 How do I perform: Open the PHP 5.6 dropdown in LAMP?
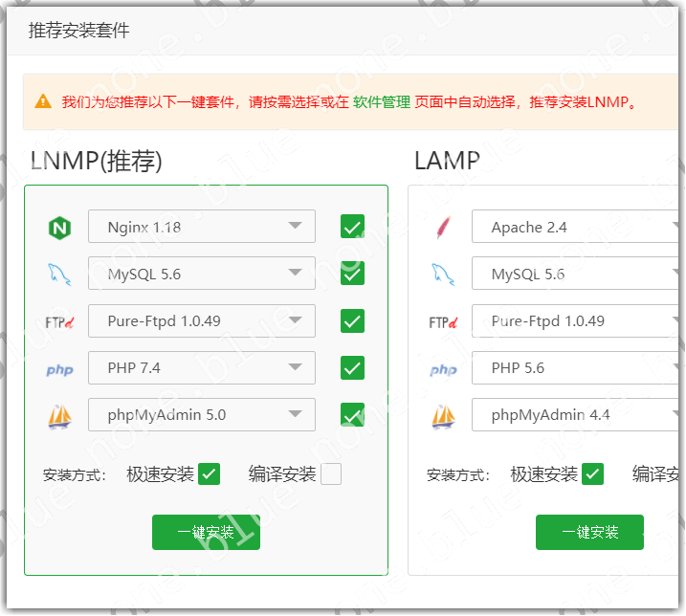[576, 368]
